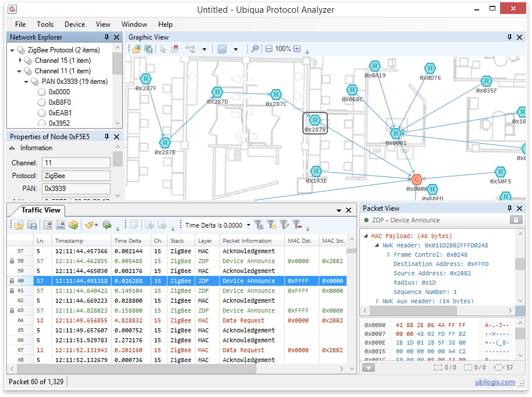The height and width of the screenshot is (397, 532).
Task: Open the View menu
Action: (103, 24)
